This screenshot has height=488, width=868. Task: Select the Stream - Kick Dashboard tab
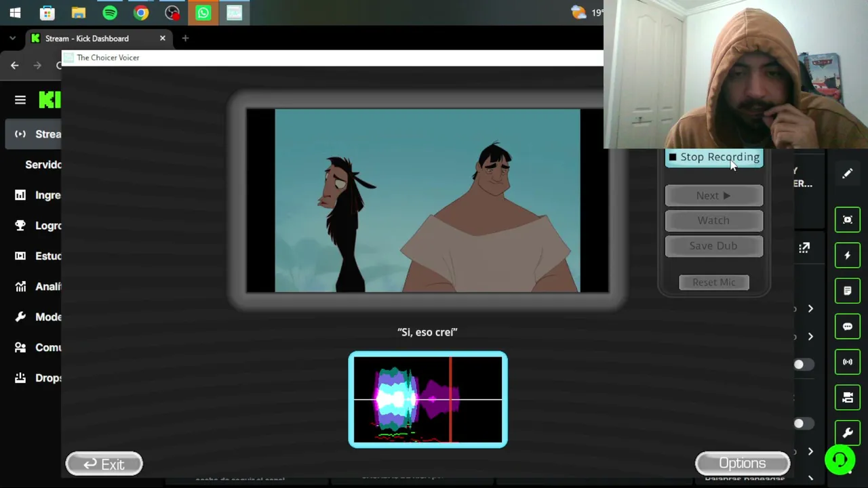pyautogui.click(x=98, y=39)
